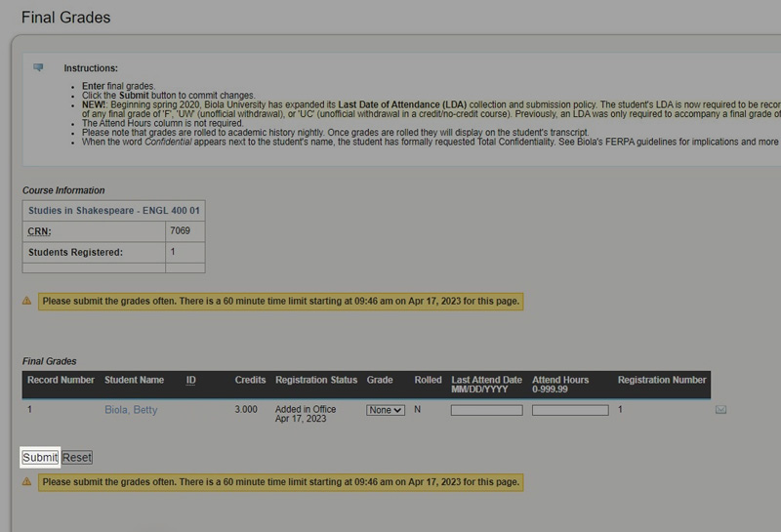Click the upper time limit warning message
The height and width of the screenshot is (532, 781).
(281, 301)
